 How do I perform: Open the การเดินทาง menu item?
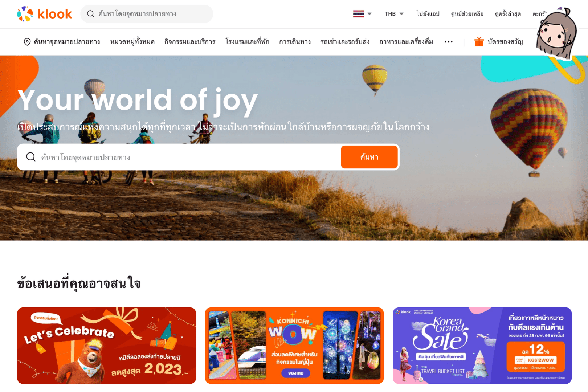click(x=295, y=42)
